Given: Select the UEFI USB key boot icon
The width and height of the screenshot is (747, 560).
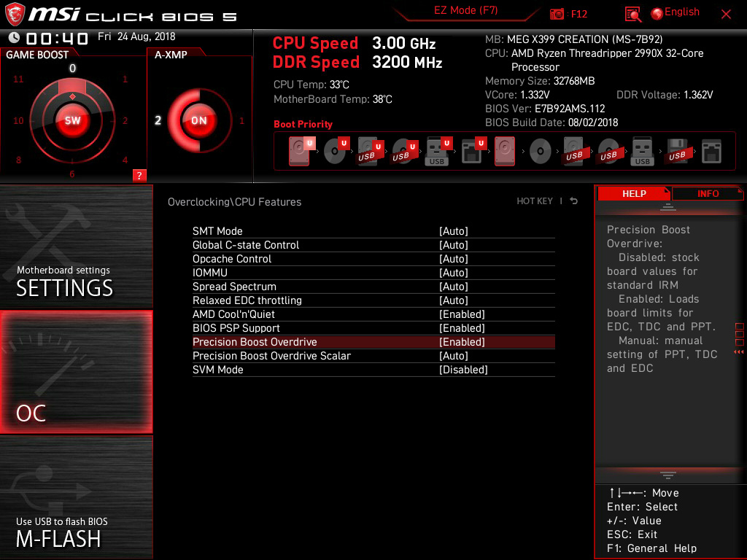Looking at the screenshot, I should pos(438,151).
